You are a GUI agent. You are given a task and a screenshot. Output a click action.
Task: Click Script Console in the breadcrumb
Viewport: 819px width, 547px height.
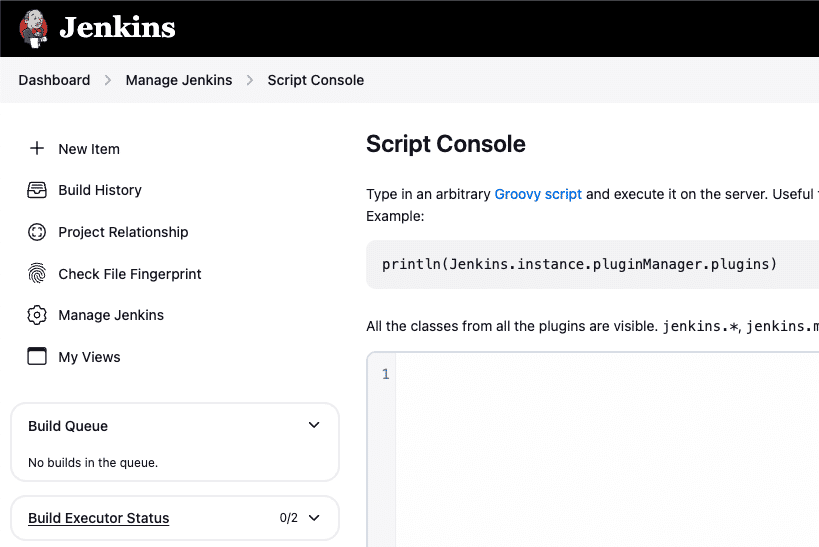[316, 80]
